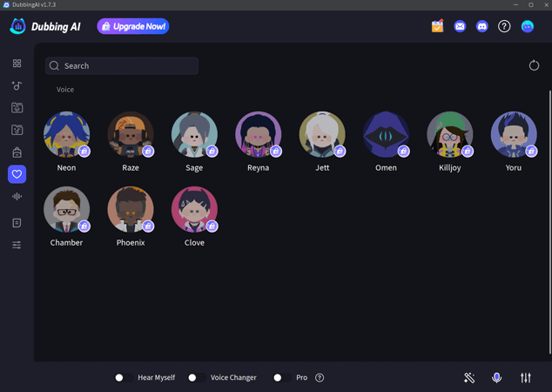Open the file voice-changer sidebar icon
The image size is (552, 392).
click(17, 108)
